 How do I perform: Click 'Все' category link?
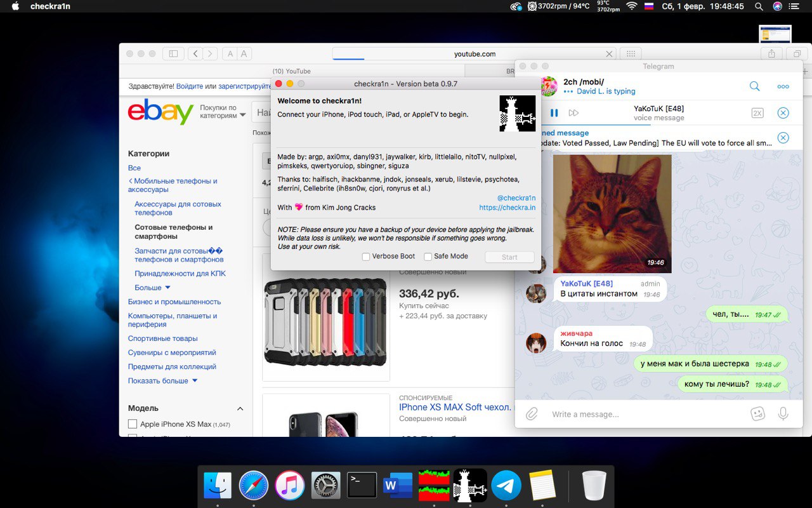click(134, 168)
